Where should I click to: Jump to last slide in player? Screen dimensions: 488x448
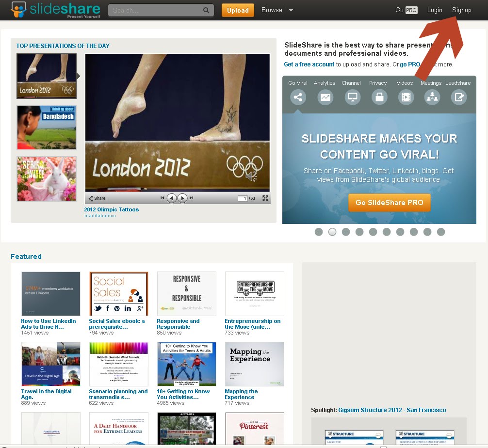(x=192, y=198)
